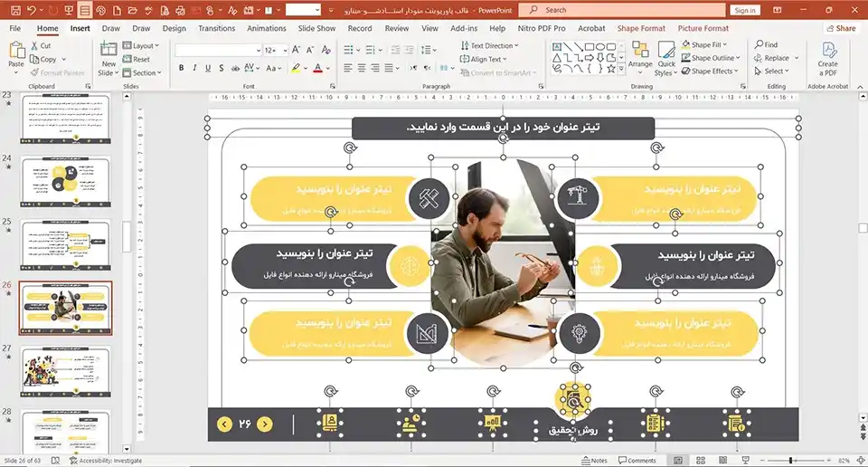Select the Oval shape in the gallery
The width and height of the screenshot is (868, 467).
click(600, 46)
